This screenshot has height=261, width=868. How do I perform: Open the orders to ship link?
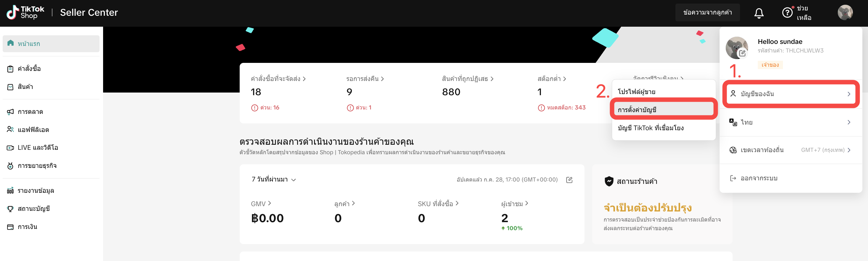click(x=278, y=79)
